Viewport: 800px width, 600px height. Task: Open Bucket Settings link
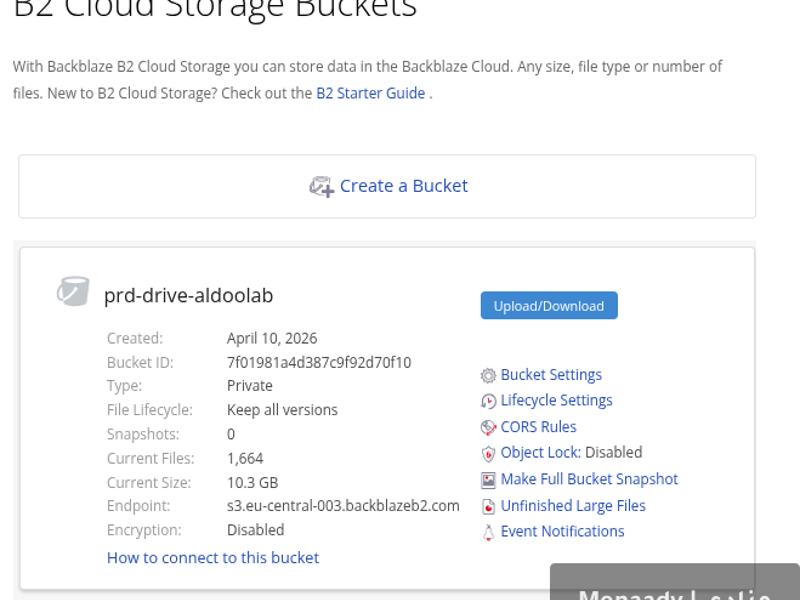[x=551, y=375]
